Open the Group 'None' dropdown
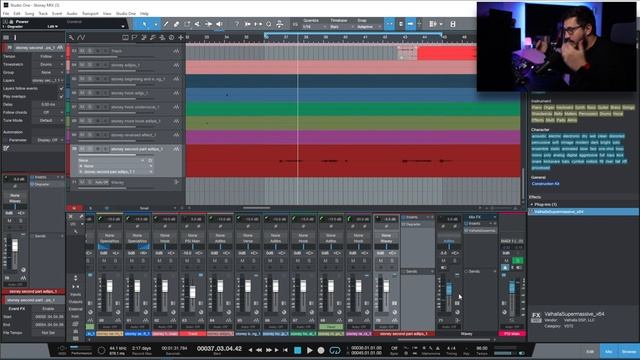The width and height of the screenshot is (640, 360). tap(48, 72)
